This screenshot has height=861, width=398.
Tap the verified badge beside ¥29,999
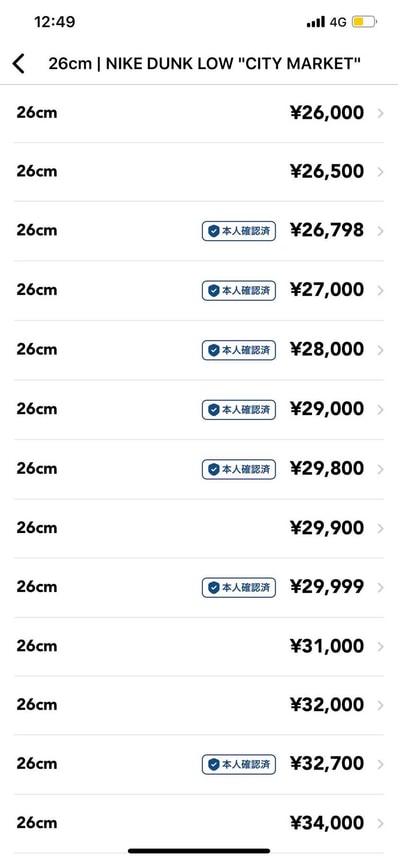coord(239,588)
